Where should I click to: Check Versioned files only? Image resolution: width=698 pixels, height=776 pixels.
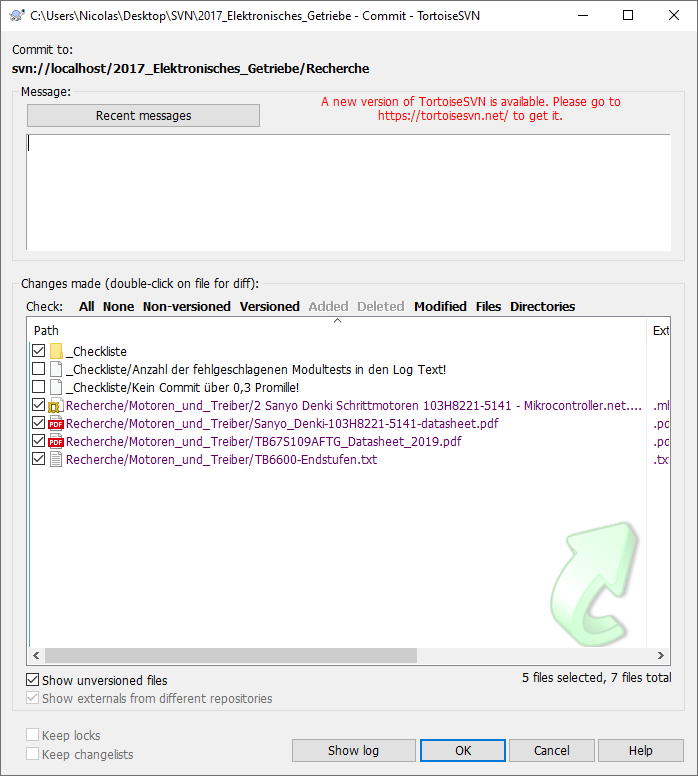270,307
